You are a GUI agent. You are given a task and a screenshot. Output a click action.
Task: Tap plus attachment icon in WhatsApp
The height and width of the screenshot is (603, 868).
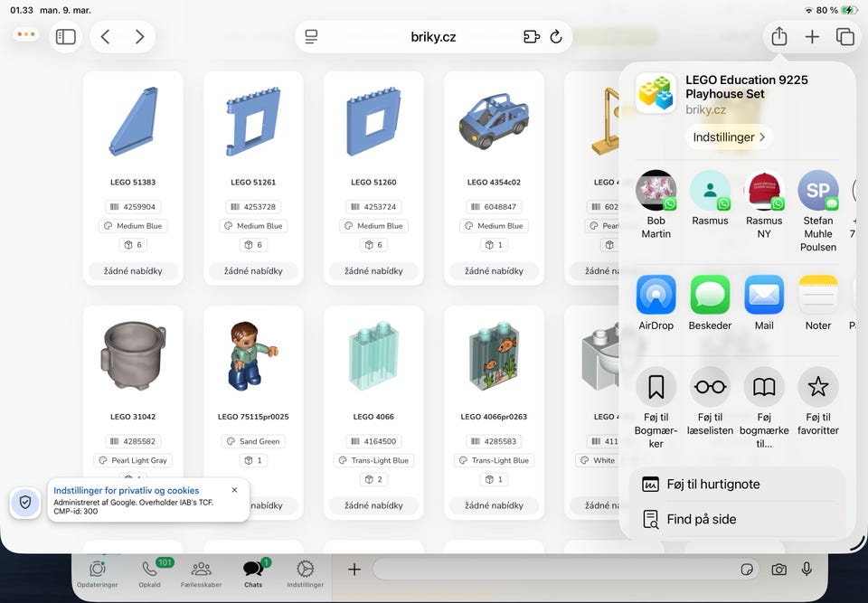tap(354, 570)
